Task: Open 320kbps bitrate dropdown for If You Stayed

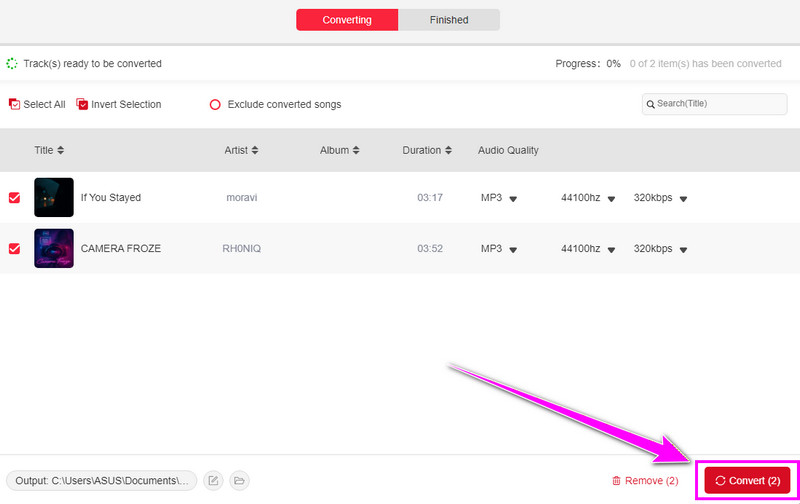Action: click(x=683, y=199)
